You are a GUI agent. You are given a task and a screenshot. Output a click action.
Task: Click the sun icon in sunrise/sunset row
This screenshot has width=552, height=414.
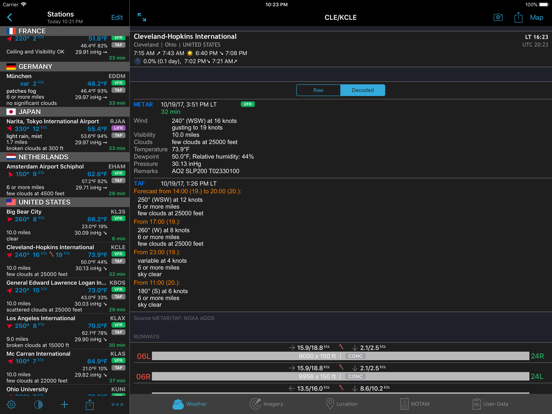coord(190,53)
